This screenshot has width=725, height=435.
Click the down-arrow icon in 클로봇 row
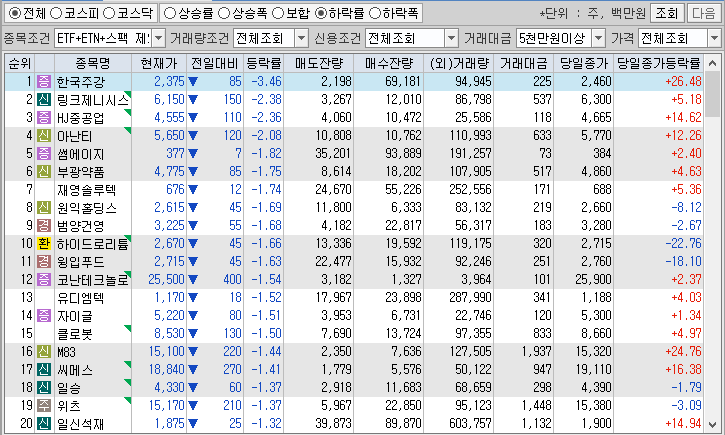[193, 334]
